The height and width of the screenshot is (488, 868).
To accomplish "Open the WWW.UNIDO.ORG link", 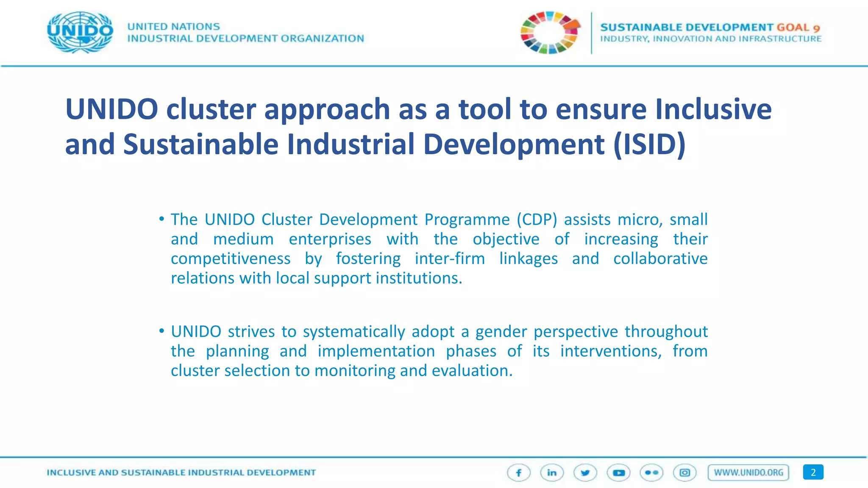I will [748, 472].
